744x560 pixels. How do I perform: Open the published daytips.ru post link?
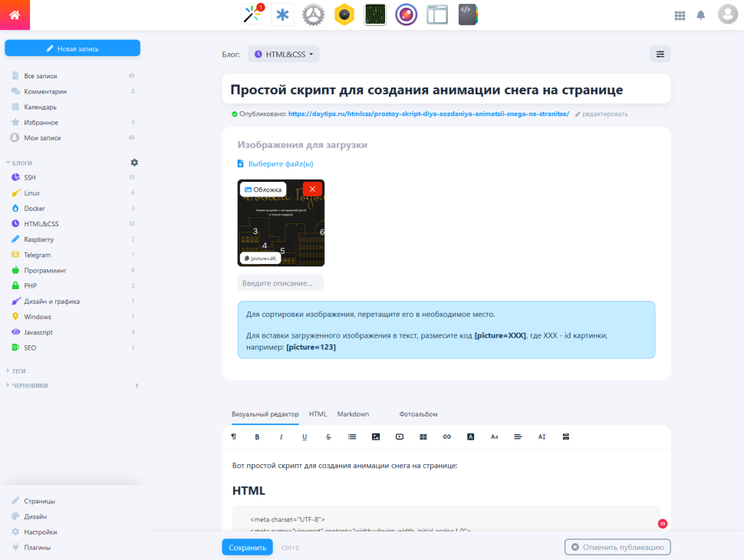(429, 114)
